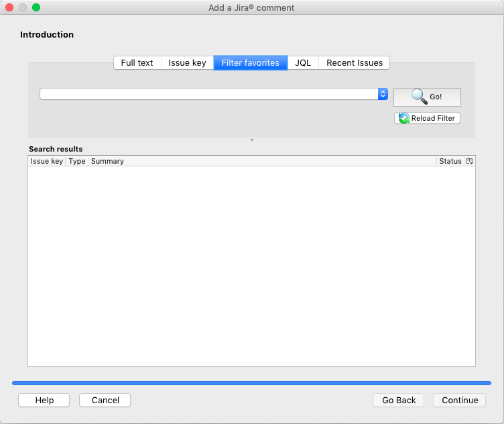Sort by the Summary column header
This screenshot has width=504, height=424.
pyautogui.click(x=262, y=161)
